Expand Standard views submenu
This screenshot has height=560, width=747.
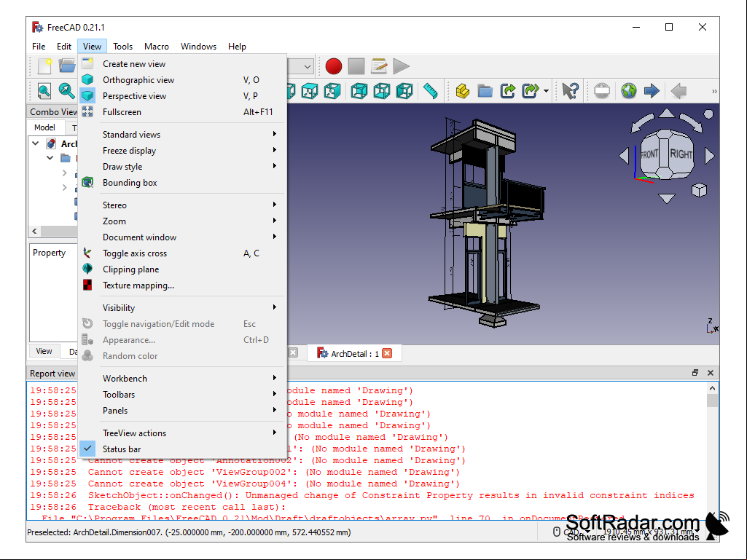tap(182, 134)
